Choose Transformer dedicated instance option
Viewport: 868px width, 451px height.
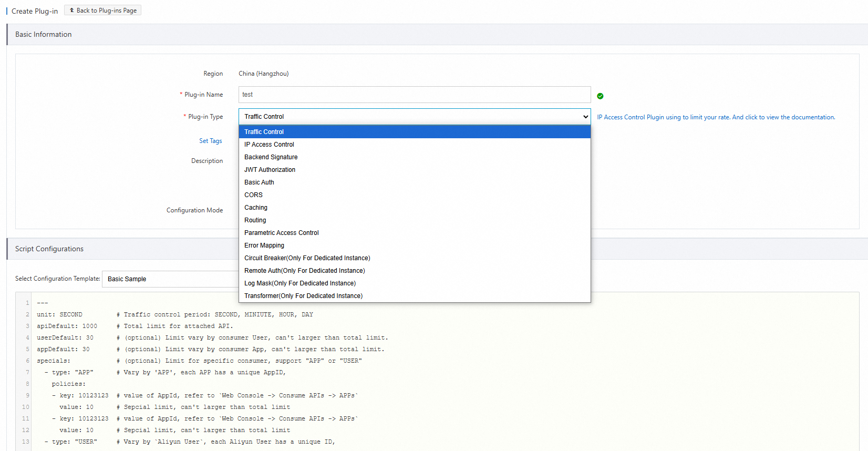(x=303, y=296)
